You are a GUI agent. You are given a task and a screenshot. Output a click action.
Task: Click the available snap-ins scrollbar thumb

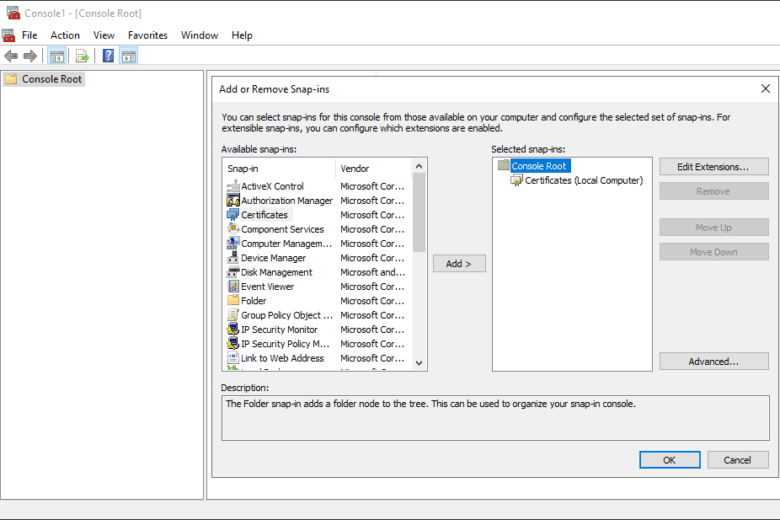click(x=419, y=212)
